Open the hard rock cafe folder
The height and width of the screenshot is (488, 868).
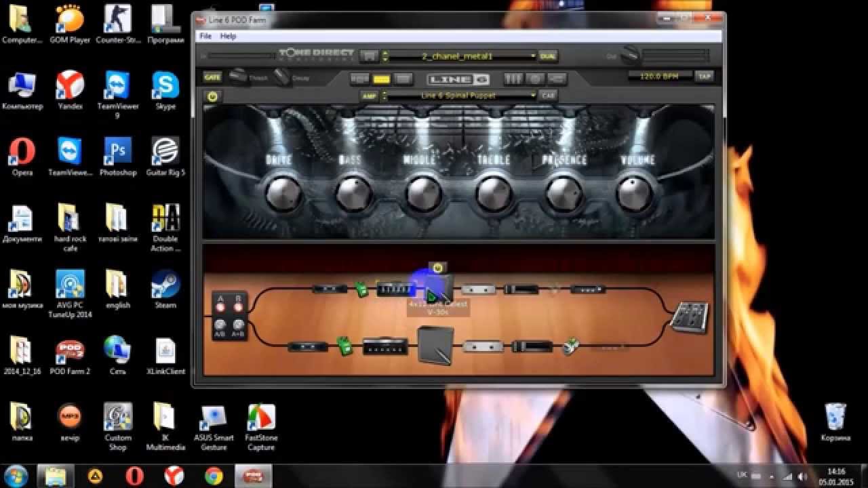pyautogui.click(x=70, y=227)
